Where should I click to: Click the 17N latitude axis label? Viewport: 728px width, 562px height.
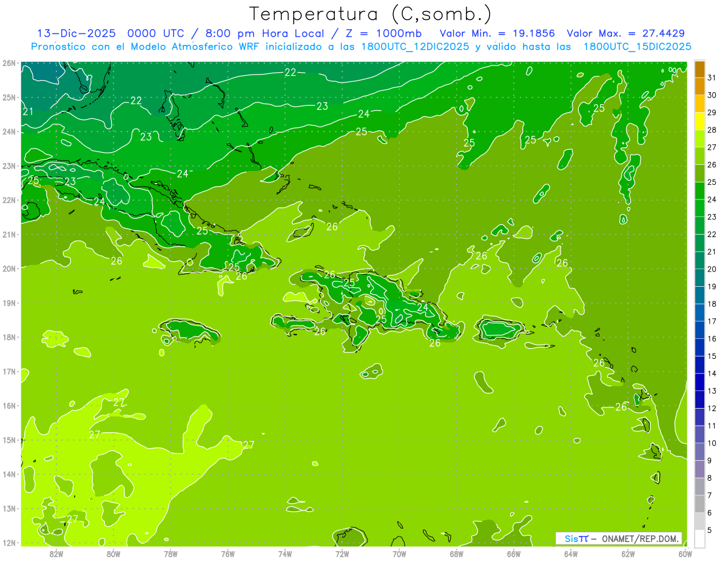point(9,371)
